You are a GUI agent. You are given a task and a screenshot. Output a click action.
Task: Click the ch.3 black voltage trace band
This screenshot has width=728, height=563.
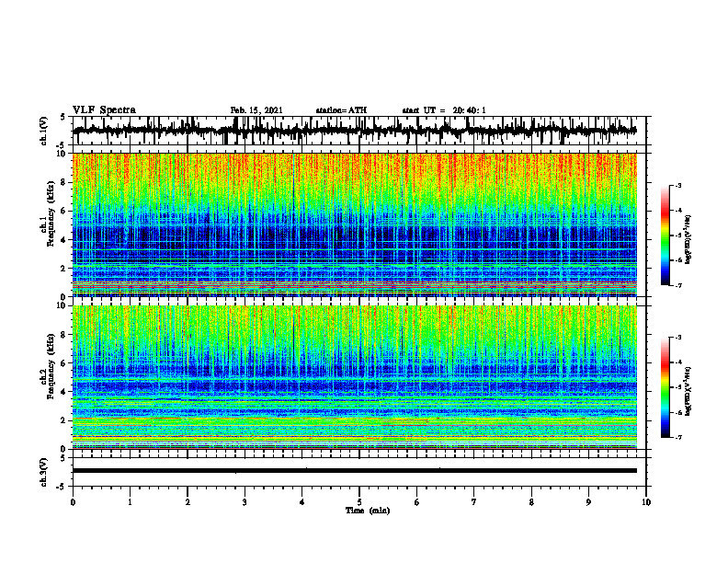point(354,471)
